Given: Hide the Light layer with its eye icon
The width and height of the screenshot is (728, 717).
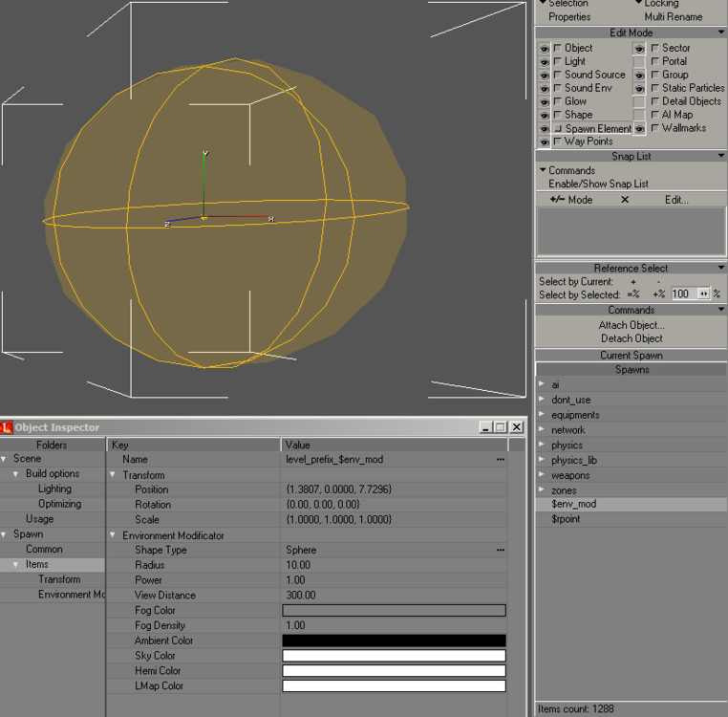Looking at the screenshot, I should pos(544,61).
